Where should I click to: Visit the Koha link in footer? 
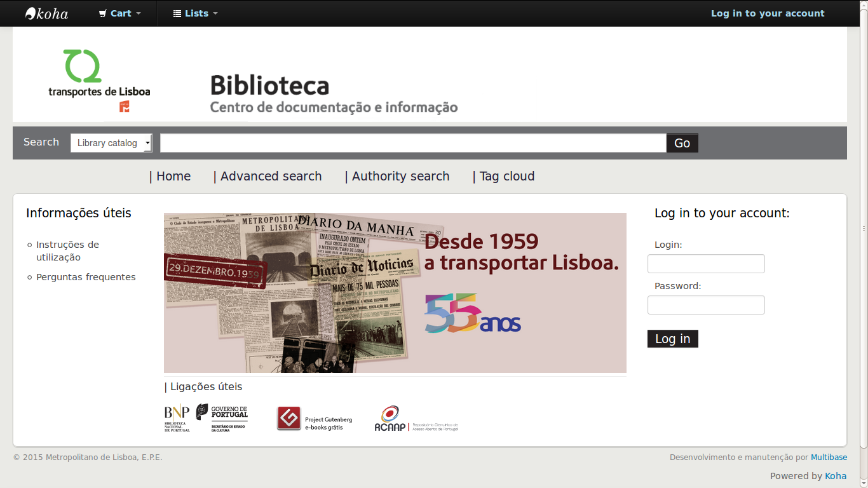click(x=836, y=476)
